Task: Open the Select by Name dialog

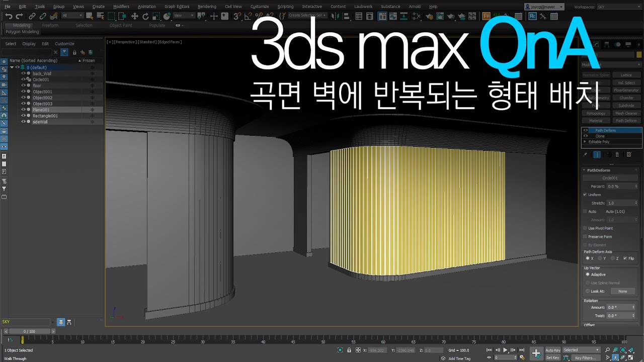Action: (100, 16)
